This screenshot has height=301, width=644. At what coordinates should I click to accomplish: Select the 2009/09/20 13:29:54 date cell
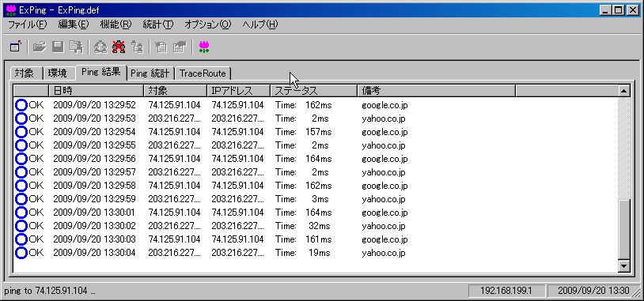click(x=94, y=132)
